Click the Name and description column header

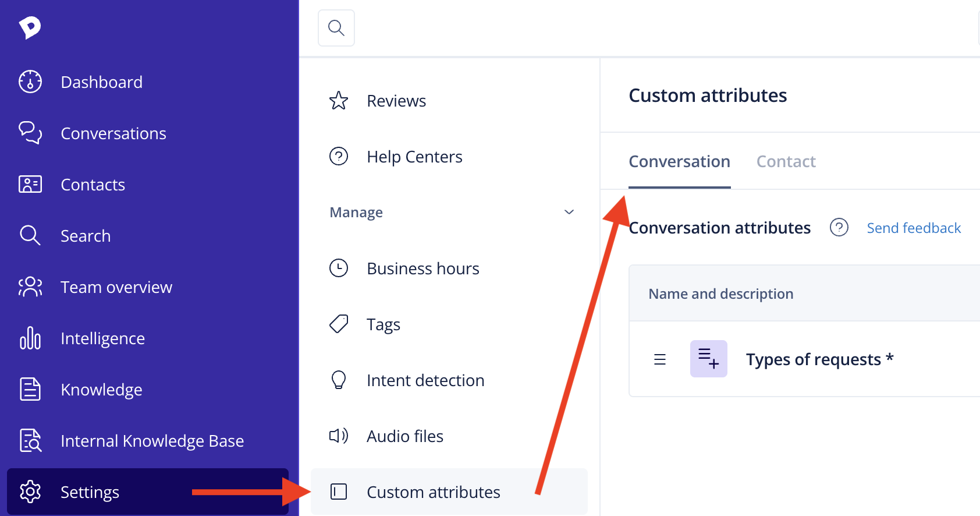721,294
